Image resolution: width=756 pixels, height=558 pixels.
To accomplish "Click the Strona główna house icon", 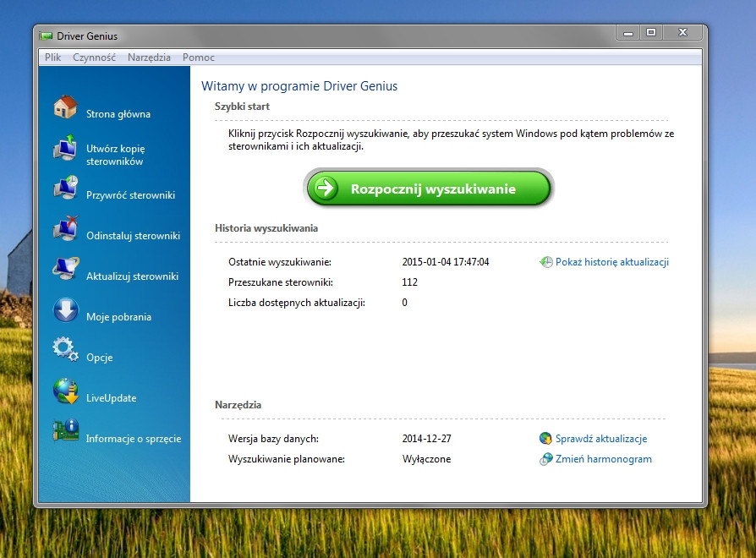I will click(66, 107).
